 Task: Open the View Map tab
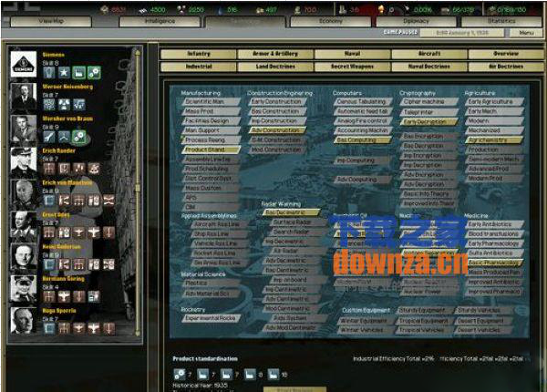pos(51,21)
